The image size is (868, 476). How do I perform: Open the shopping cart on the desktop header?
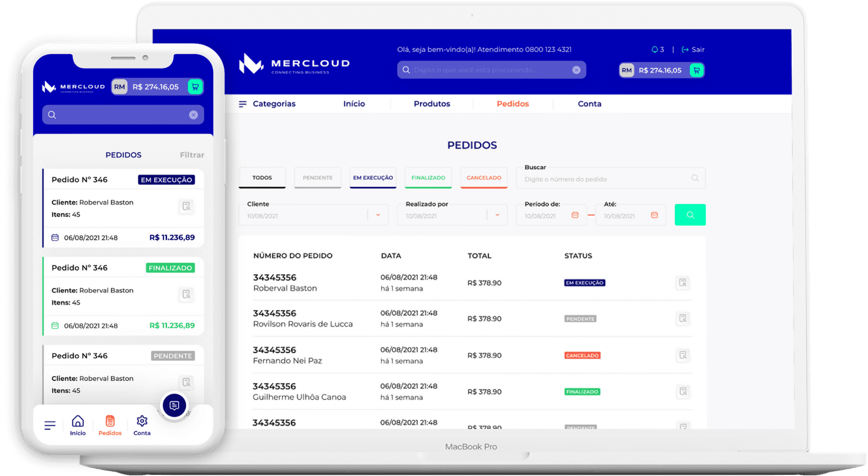click(x=697, y=70)
